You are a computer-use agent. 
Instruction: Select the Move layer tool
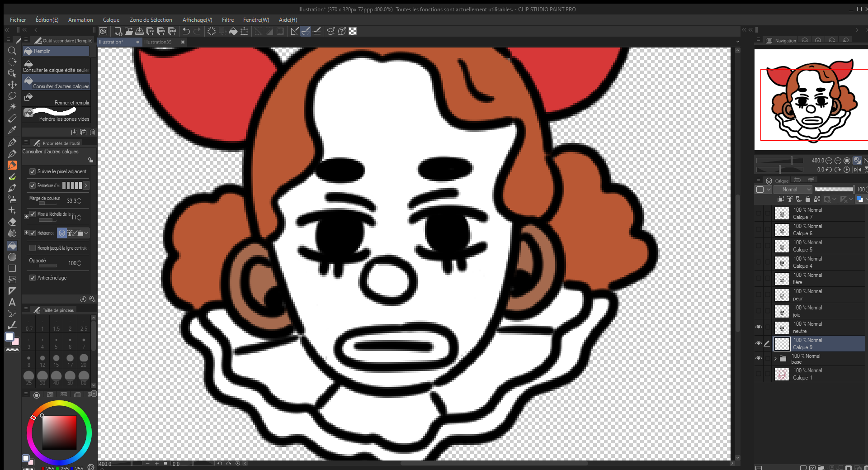point(12,85)
